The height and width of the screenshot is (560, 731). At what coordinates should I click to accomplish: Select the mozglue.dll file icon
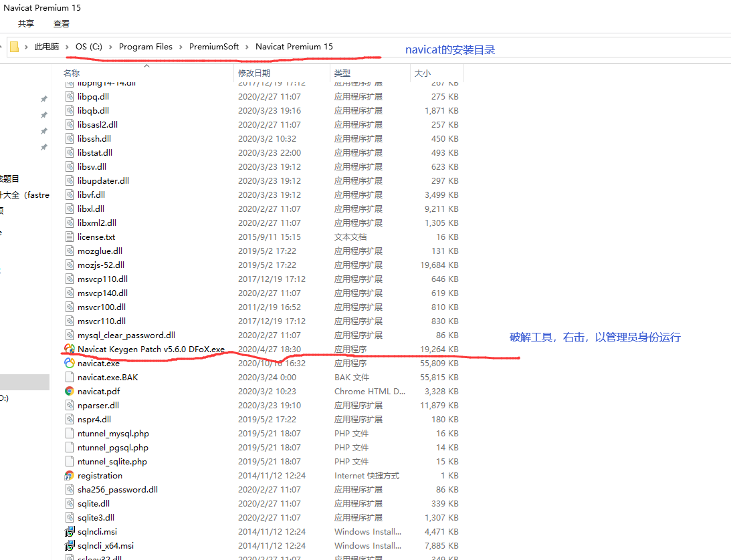[70, 251]
